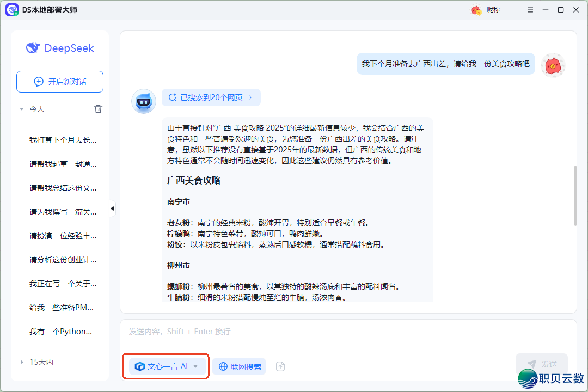Click the 牛腩粉 line in the answer
The width and height of the screenshot is (588, 392).
pos(257,297)
